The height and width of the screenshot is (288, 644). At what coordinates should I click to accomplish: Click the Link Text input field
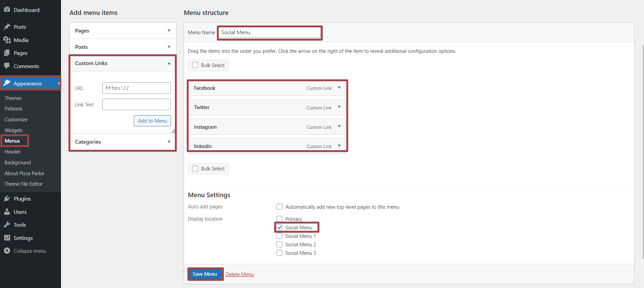tap(137, 104)
